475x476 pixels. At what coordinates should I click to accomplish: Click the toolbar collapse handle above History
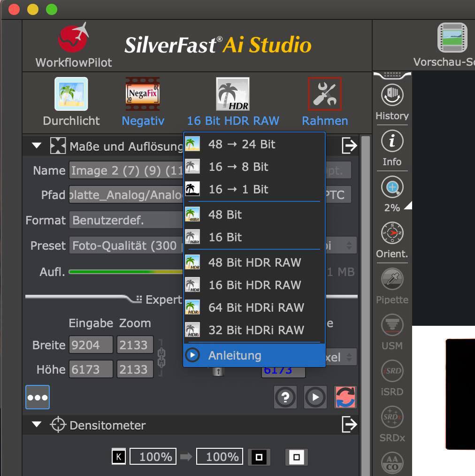click(392, 75)
